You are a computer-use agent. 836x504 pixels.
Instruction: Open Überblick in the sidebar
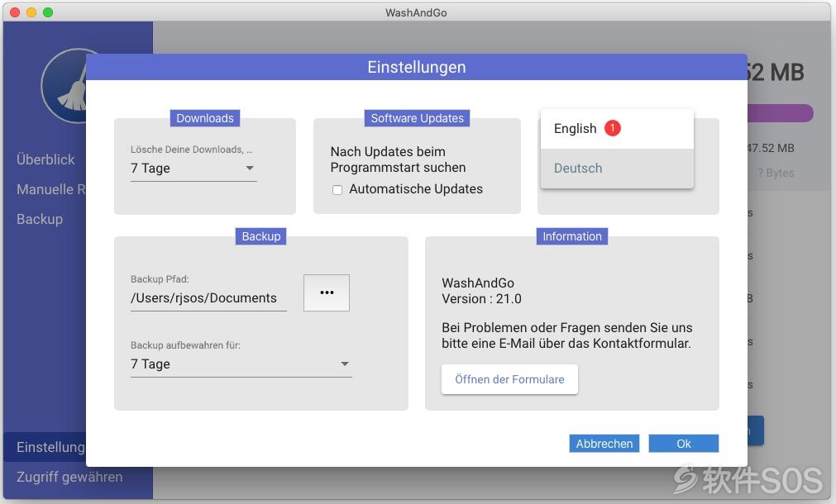pyautogui.click(x=45, y=159)
